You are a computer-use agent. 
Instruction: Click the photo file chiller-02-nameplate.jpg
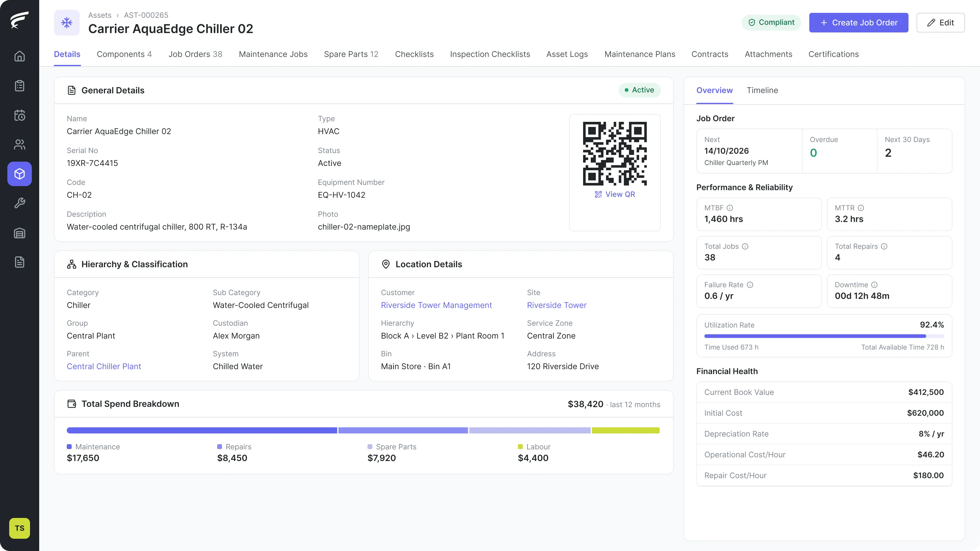click(364, 227)
